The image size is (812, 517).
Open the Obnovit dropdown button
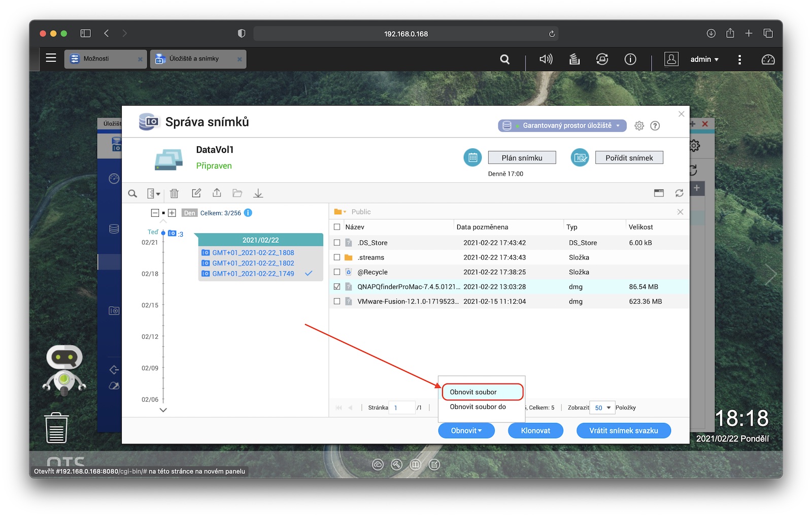pos(466,431)
